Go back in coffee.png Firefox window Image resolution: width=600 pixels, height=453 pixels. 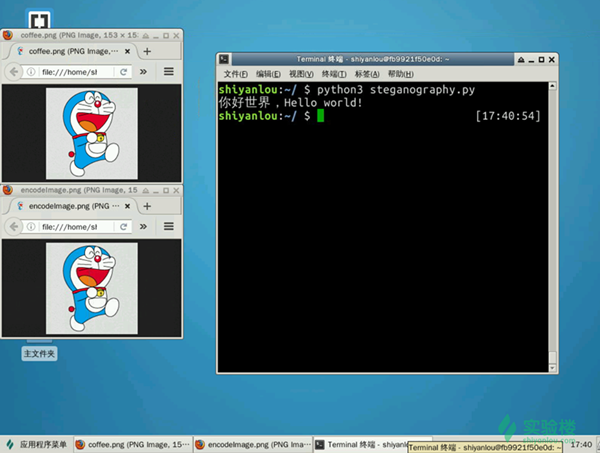click(x=14, y=72)
